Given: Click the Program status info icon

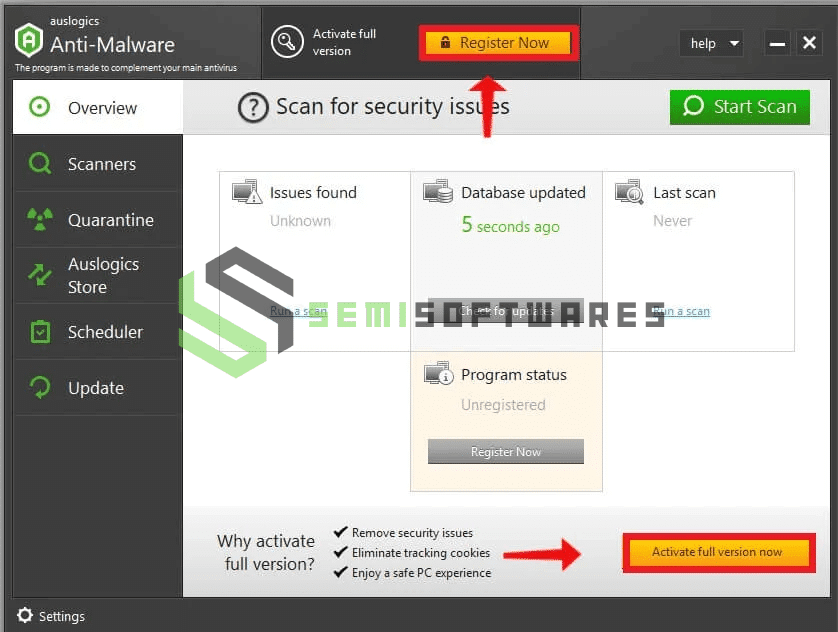Looking at the screenshot, I should click(x=439, y=373).
